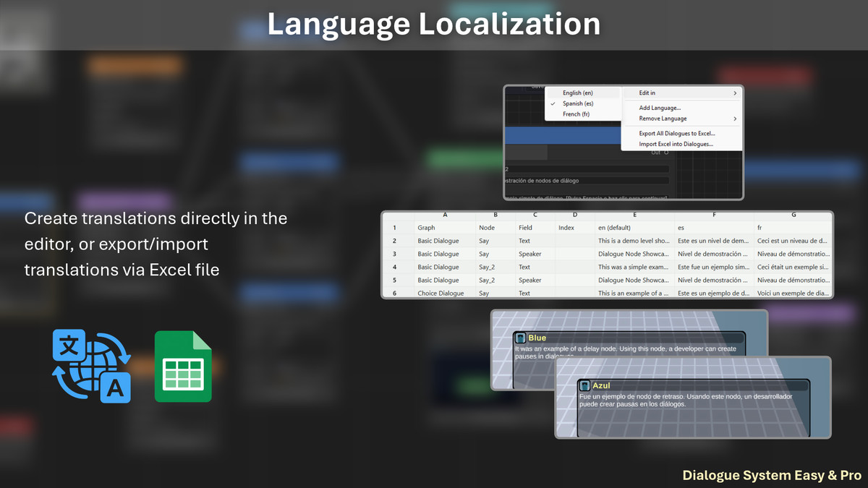868x488 pixels.
Task: Select spreadsheet column E header
Action: coord(634,215)
